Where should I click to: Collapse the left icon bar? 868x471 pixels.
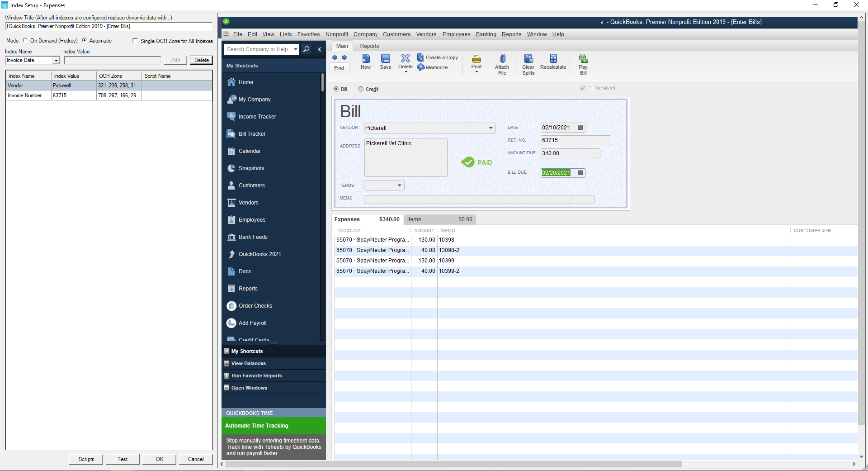click(319, 49)
